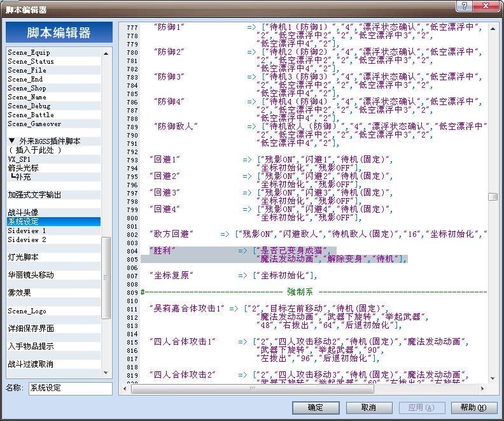The height and width of the screenshot is (421, 504).
Task: Close the 脚本编辑器 window
Action: [x=486, y=6]
